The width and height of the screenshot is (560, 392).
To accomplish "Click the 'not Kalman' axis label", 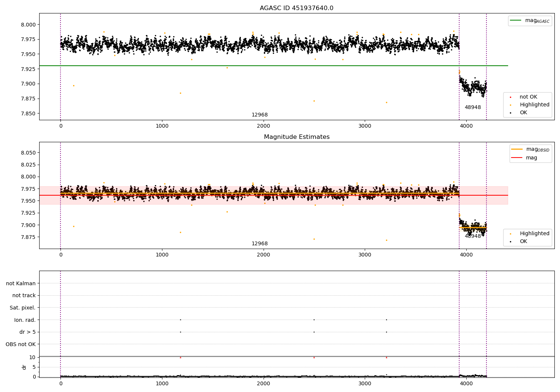I will pos(21,283).
